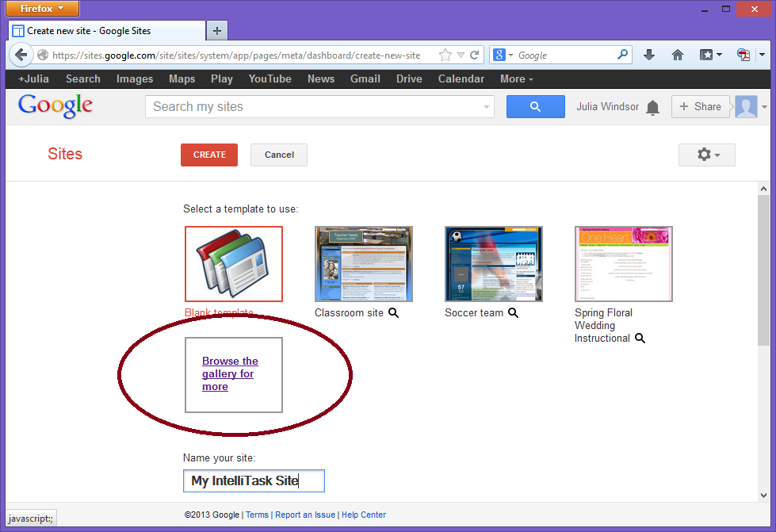Image resolution: width=776 pixels, height=532 pixels.
Task: Click the Julia Windsor profile avatar
Action: tap(746, 106)
